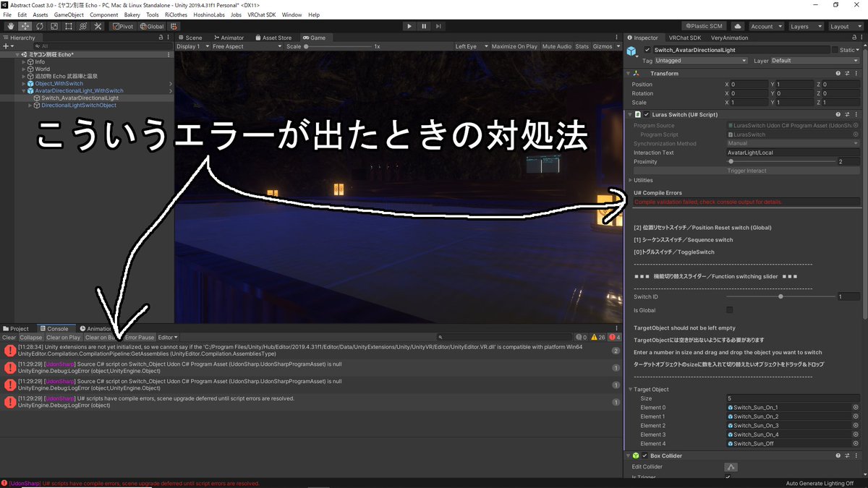Image resolution: width=868 pixels, height=488 pixels.
Task: Toggle console warning count filter
Action: (x=597, y=337)
